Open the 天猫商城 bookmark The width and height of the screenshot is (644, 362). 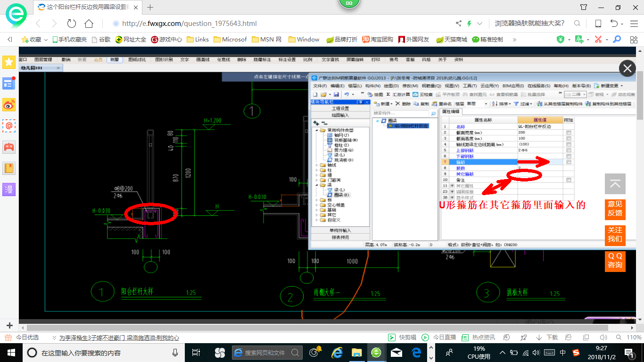[452, 40]
